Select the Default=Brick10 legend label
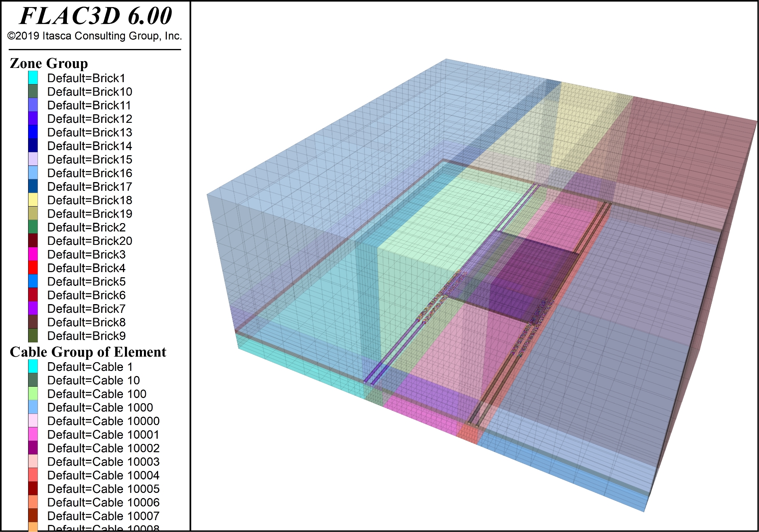The width and height of the screenshot is (759, 532). [90, 92]
